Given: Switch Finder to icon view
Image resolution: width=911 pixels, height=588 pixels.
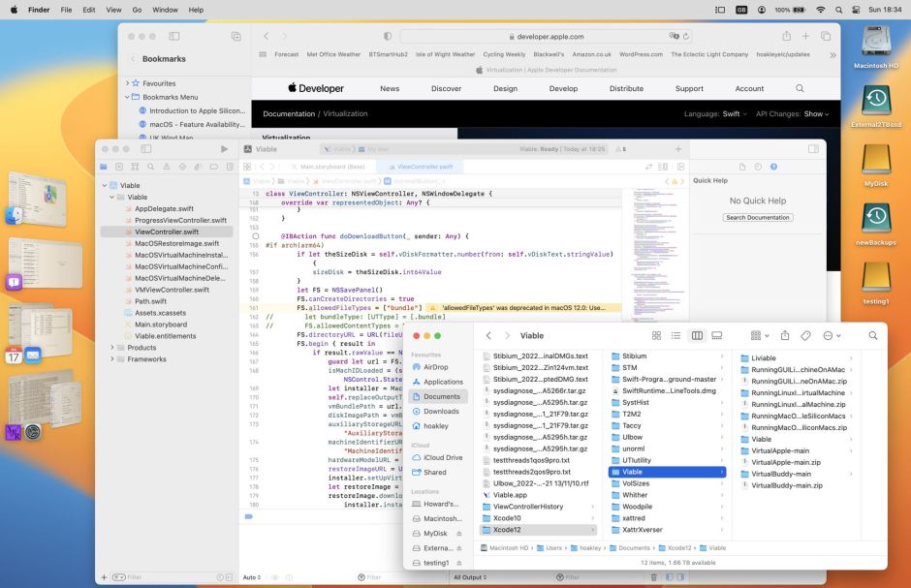Looking at the screenshot, I should 656,335.
